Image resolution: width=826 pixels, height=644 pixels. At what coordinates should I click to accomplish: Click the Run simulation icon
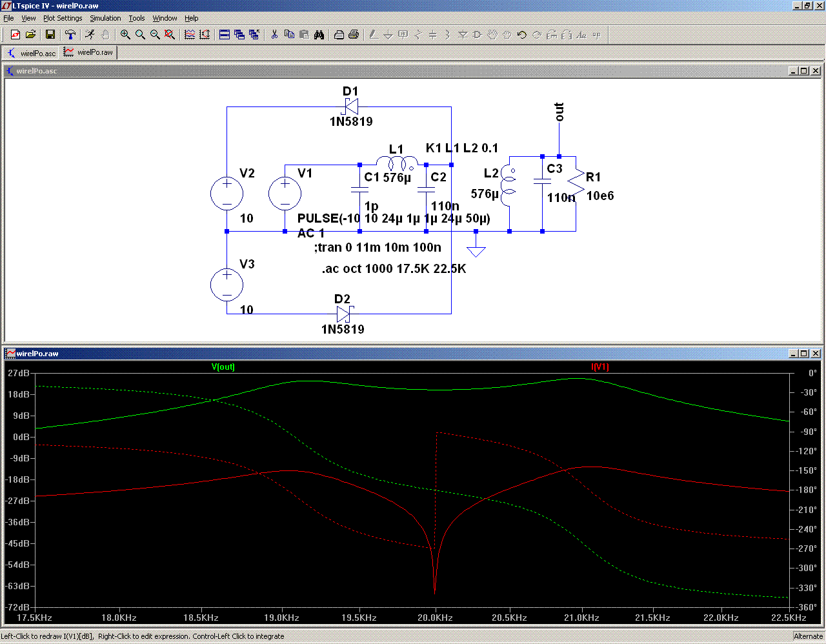click(x=90, y=35)
